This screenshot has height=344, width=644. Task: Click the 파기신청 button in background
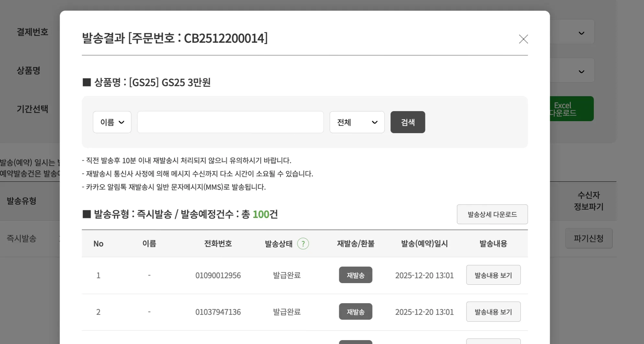point(589,238)
